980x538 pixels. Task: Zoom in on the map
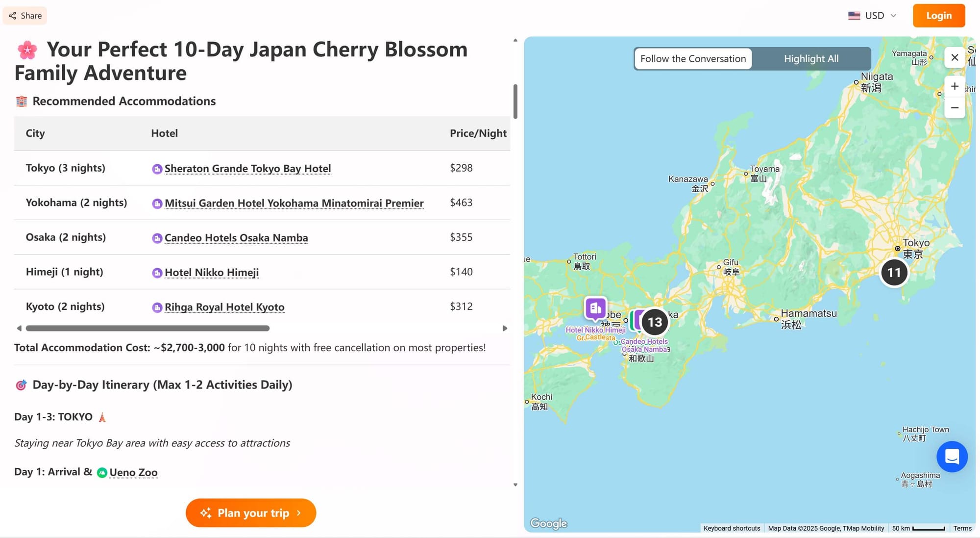[955, 87]
